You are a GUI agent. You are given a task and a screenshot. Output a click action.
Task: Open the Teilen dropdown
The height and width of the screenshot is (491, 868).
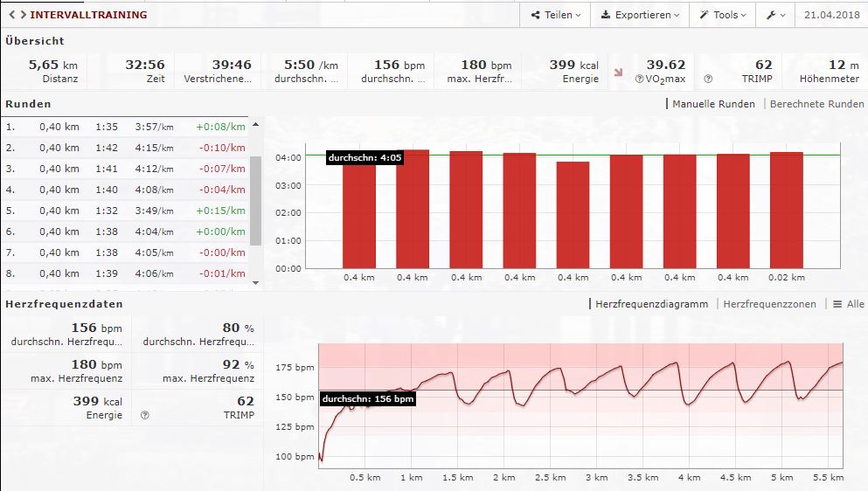pos(552,15)
